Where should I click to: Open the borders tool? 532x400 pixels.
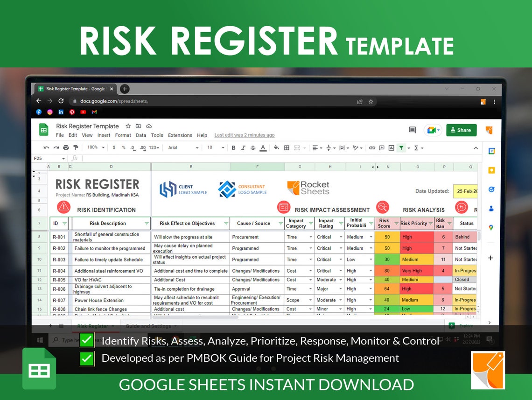[287, 147]
